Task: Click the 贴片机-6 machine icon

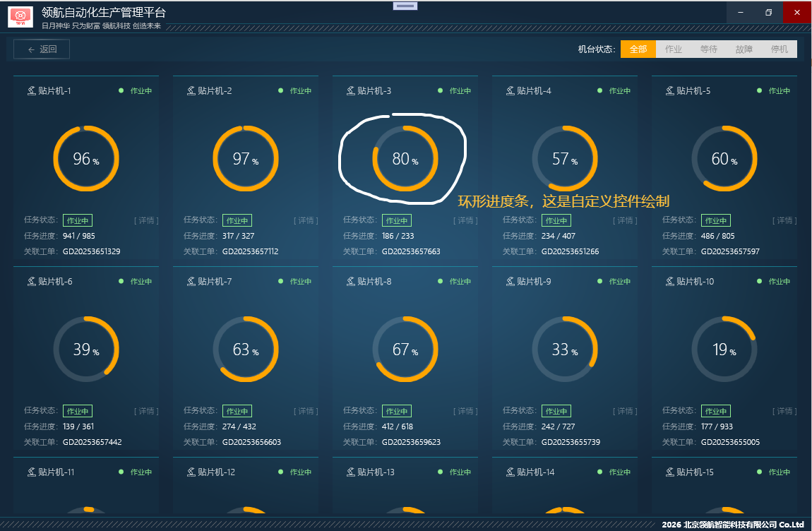Action: (x=32, y=281)
